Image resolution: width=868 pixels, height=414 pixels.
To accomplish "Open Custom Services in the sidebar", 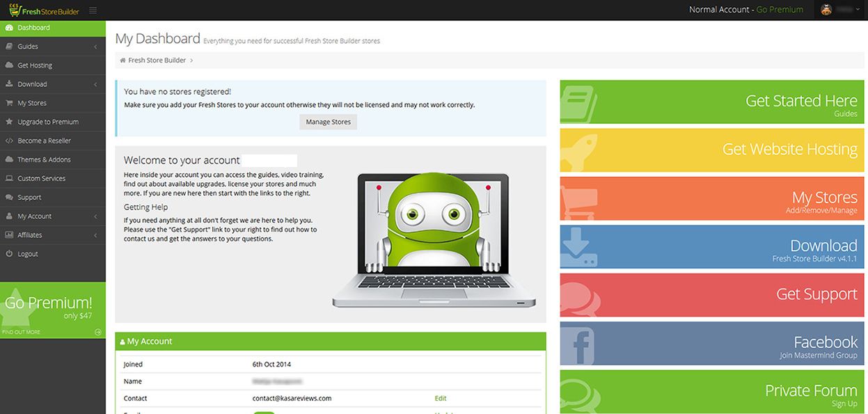I will tap(53, 178).
